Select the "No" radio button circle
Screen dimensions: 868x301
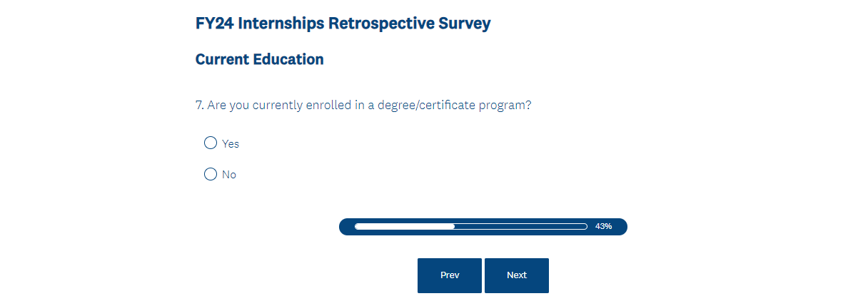[211, 174]
